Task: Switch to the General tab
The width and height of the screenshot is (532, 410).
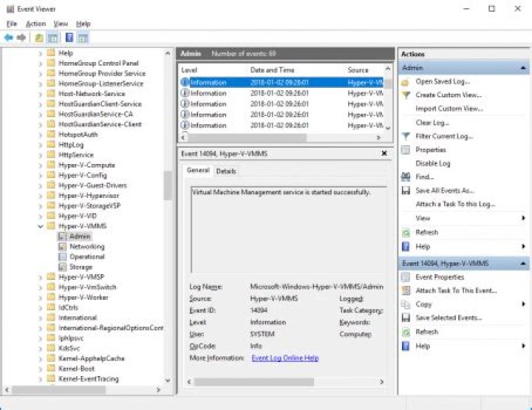Action: 198,170
